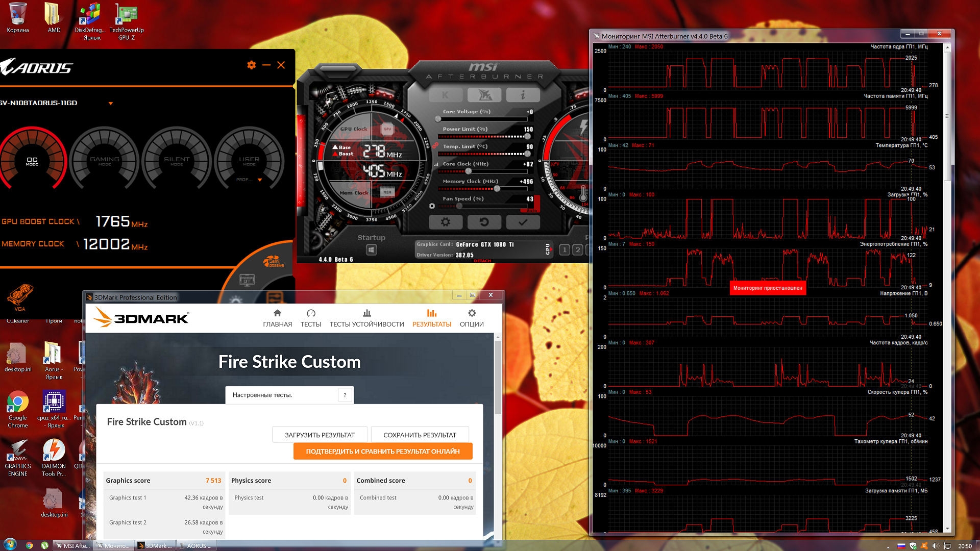This screenshot has width=980, height=551.
Task: Toggle power and temp limit link icon
Action: coord(435,146)
